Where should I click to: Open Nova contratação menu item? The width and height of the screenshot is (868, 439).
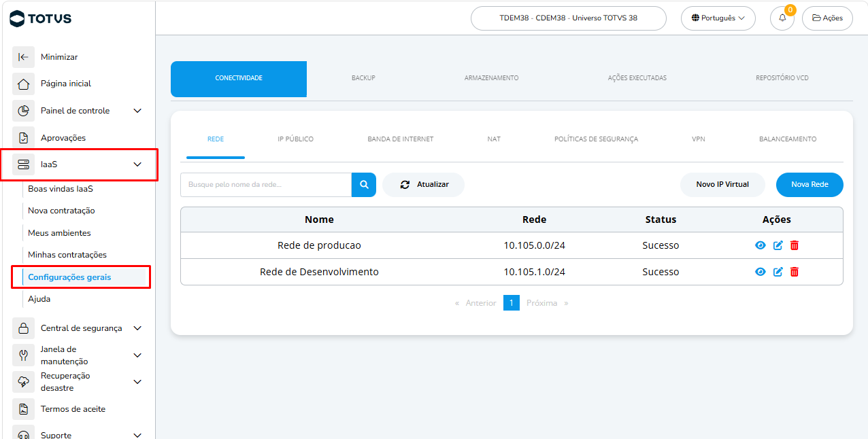coord(61,211)
